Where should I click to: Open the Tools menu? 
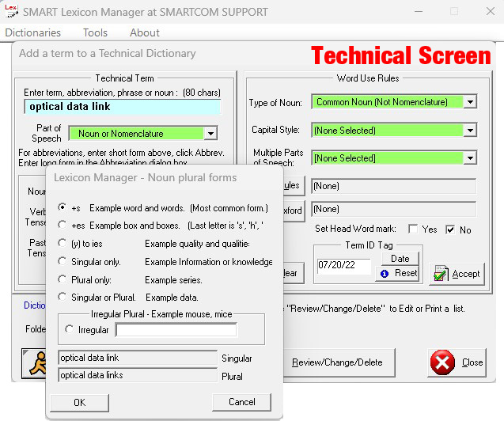click(95, 32)
